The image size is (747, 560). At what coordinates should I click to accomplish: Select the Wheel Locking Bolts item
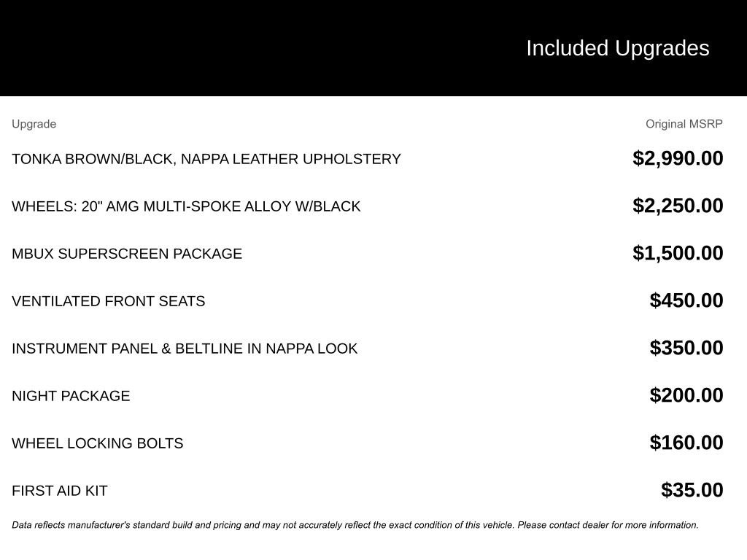(98, 443)
